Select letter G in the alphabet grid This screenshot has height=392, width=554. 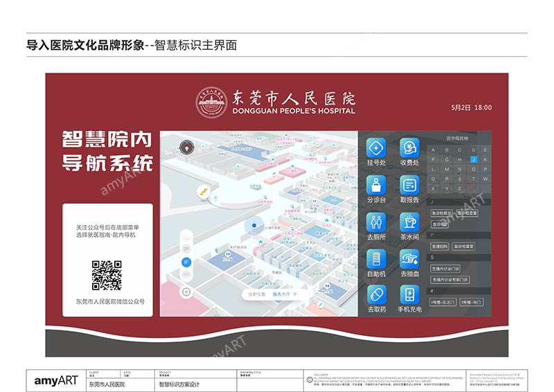(447, 159)
